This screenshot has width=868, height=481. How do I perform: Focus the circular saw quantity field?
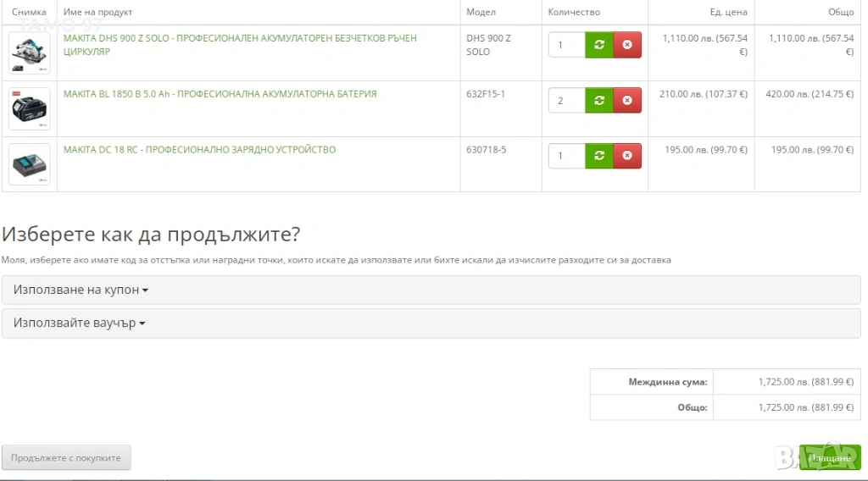pyautogui.click(x=566, y=45)
